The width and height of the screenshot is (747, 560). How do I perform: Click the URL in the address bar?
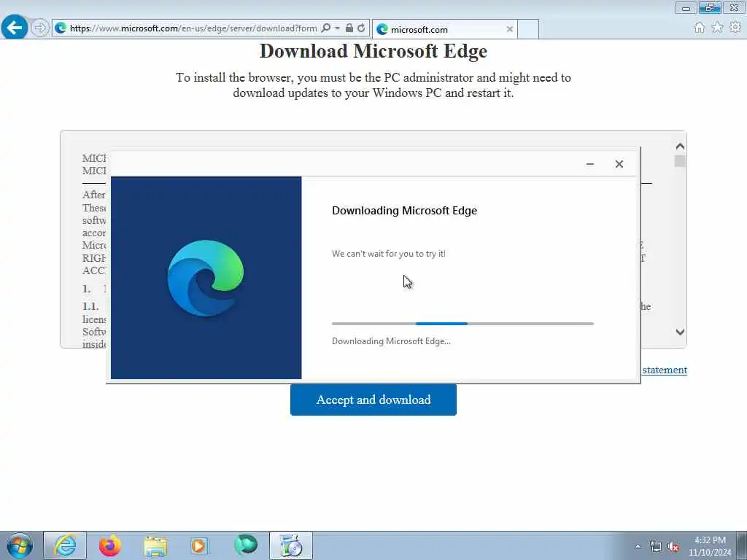(193, 28)
